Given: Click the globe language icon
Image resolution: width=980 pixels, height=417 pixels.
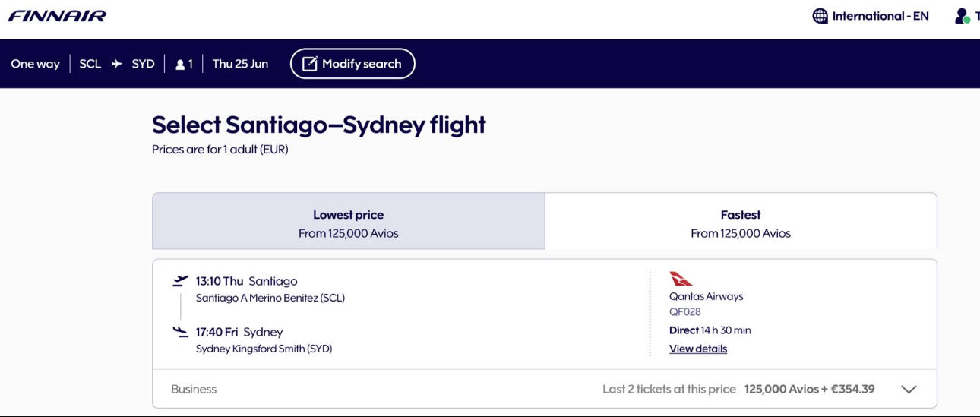Looking at the screenshot, I should click(x=820, y=16).
